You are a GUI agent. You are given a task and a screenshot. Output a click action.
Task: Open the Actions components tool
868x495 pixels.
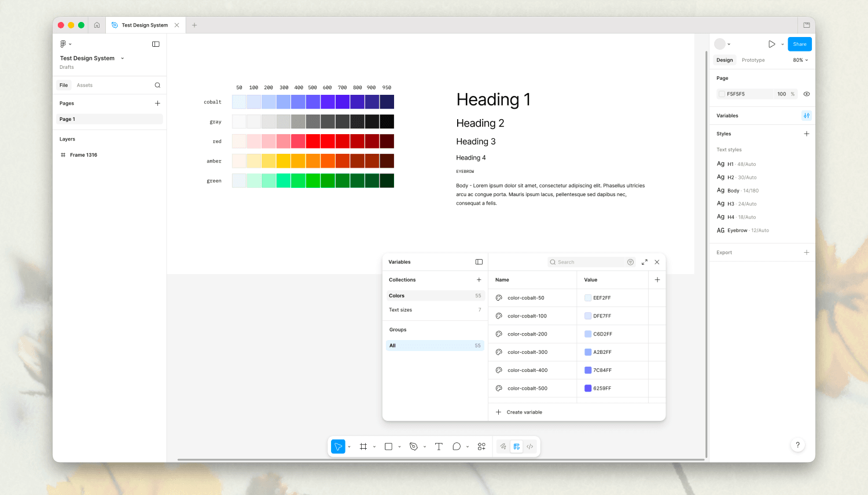(x=481, y=446)
